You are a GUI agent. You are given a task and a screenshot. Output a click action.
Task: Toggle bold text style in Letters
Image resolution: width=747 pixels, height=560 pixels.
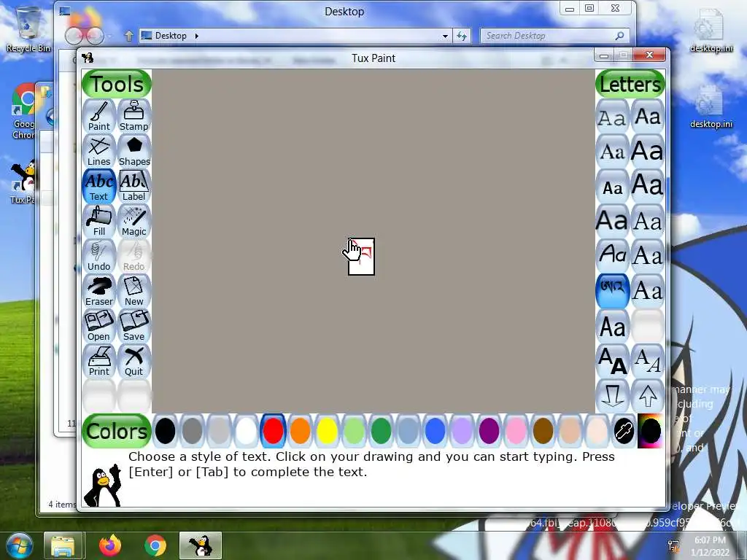point(613,361)
